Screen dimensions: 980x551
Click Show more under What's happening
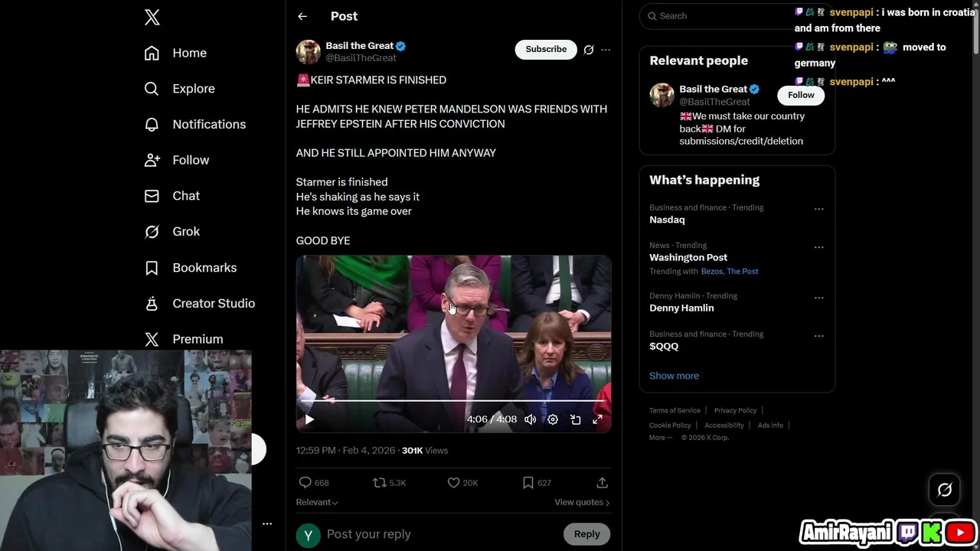[674, 376]
